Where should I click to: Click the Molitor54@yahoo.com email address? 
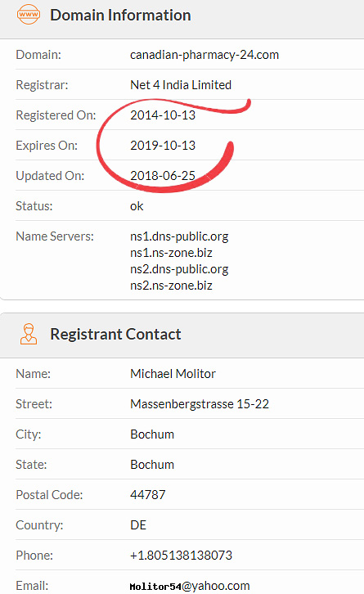(x=190, y=586)
